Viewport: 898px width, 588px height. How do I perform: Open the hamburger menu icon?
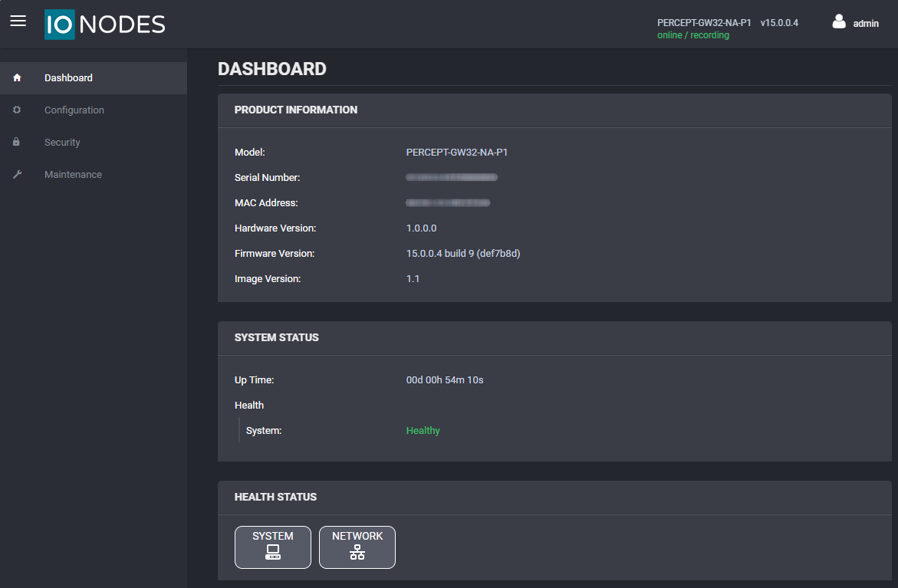(18, 21)
